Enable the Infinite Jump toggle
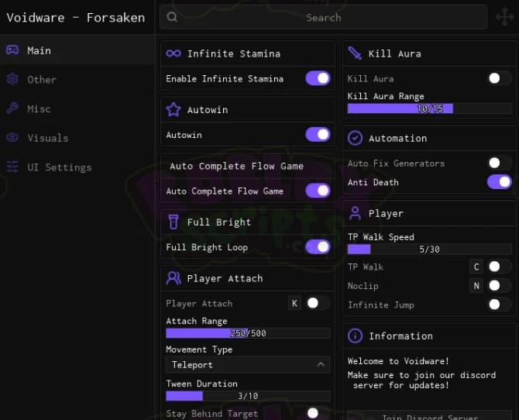The height and width of the screenshot is (420, 519). (500, 305)
